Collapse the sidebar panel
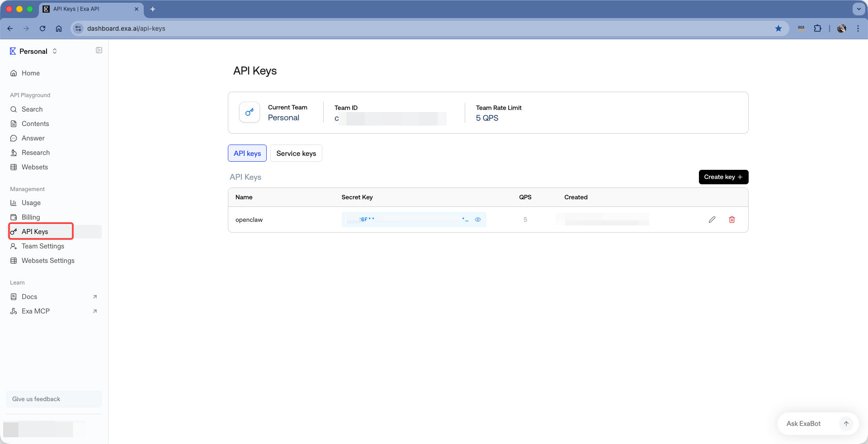868x444 pixels. [x=99, y=51]
